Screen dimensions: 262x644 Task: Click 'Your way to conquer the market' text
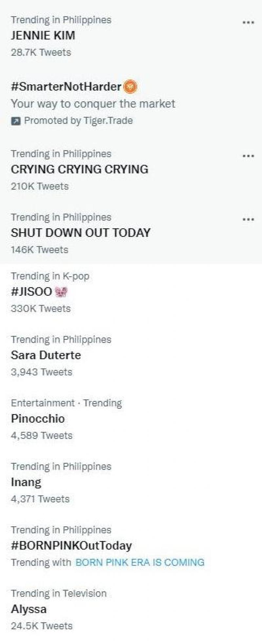93,104
